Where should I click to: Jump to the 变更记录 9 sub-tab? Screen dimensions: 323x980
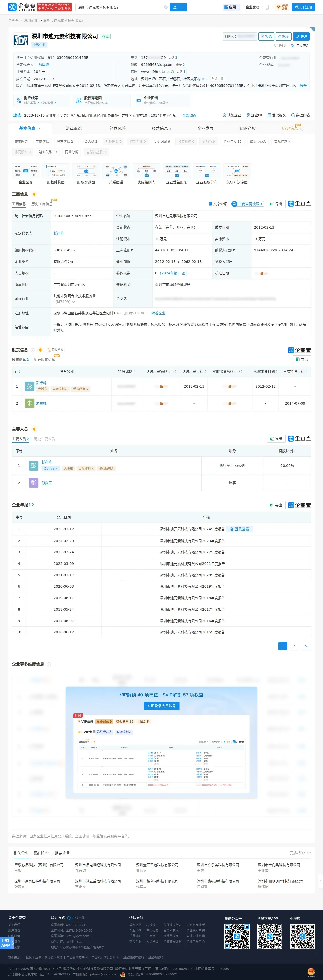[x=162, y=141]
